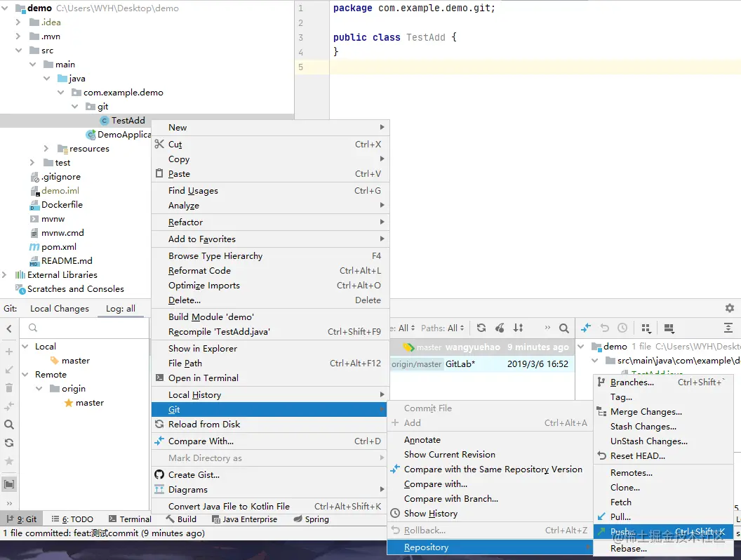Switch to the Local Changes tab
741x560 pixels.
(x=60, y=309)
